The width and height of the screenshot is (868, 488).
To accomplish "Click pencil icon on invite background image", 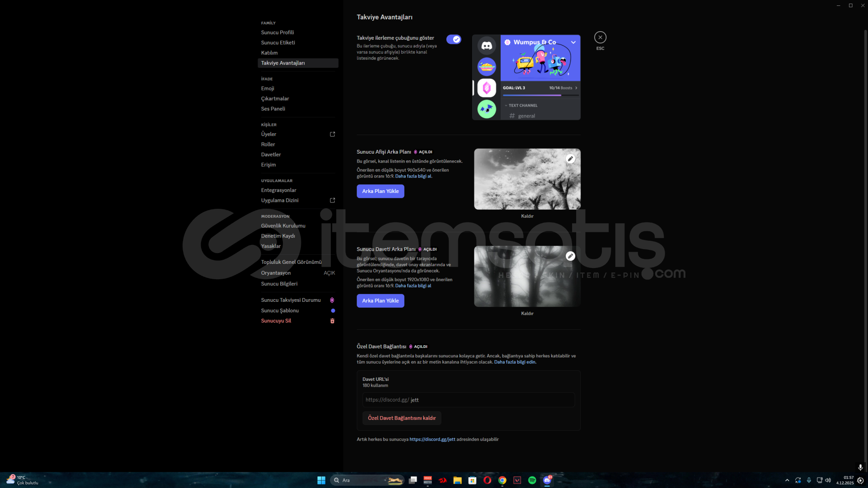I will point(570,256).
